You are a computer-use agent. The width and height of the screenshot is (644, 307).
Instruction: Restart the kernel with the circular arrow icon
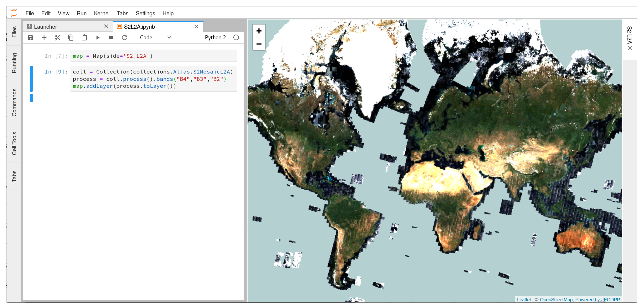124,38
